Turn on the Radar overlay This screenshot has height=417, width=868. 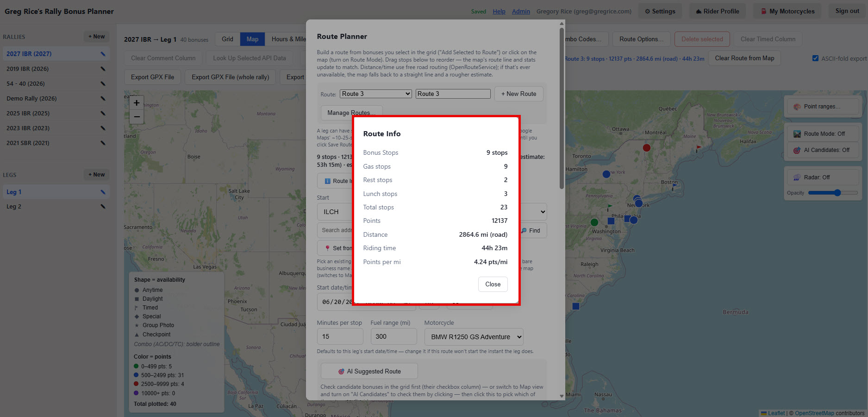point(823,177)
